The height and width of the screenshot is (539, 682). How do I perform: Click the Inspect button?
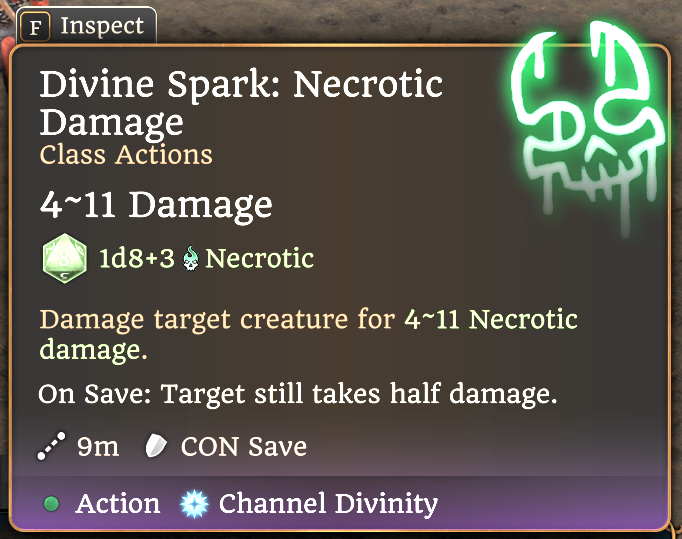point(87,26)
